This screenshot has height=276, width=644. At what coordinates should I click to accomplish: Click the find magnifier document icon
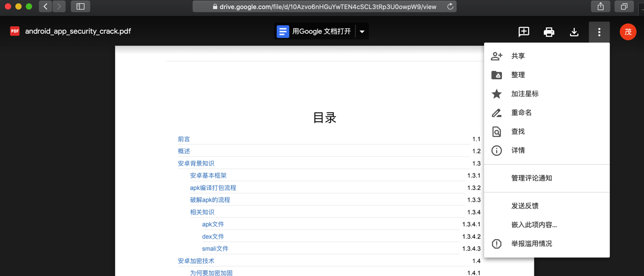pos(496,132)
